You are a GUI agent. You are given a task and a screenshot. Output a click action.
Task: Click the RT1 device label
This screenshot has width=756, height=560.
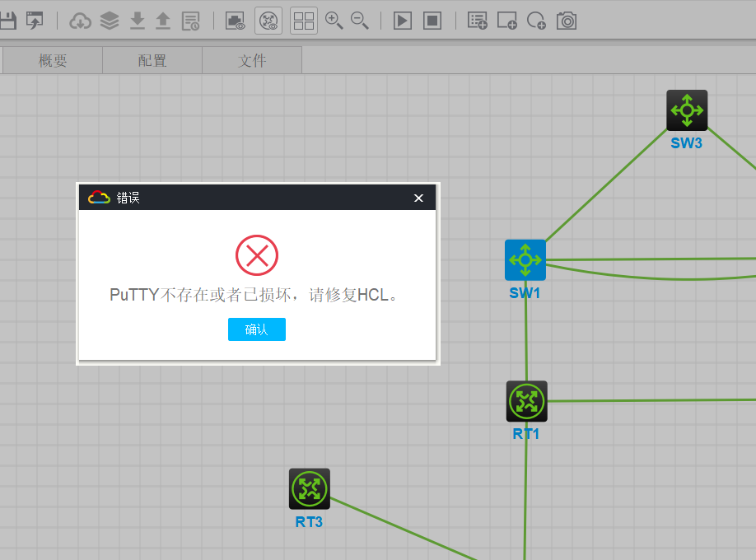coord(526,434)
